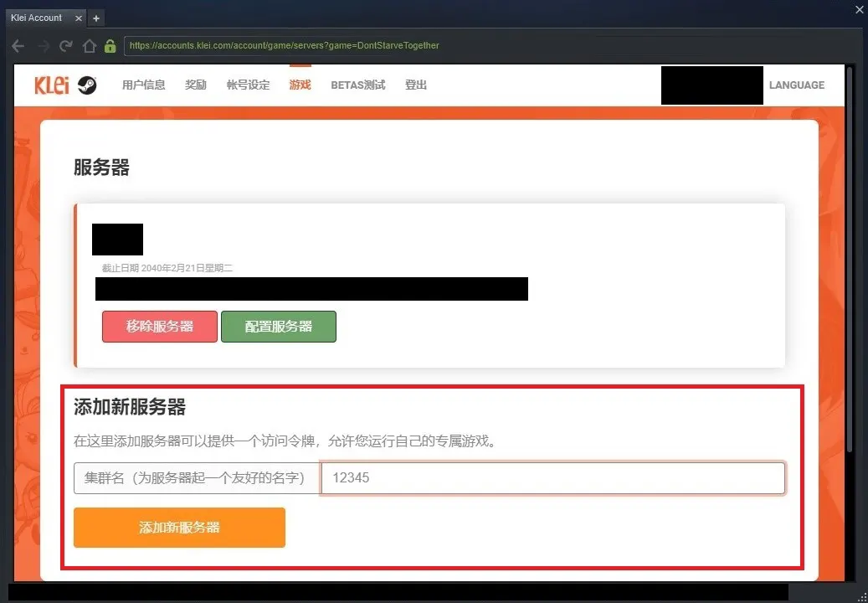Go to the home page icon

[90, 46]
